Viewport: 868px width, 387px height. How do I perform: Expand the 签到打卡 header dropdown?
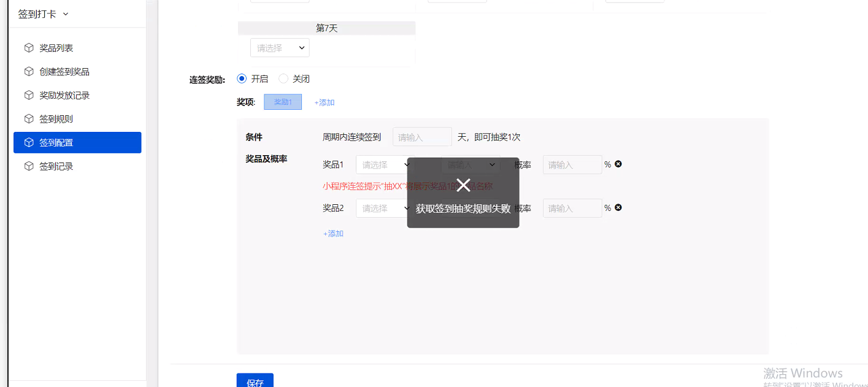click(44, 14)
